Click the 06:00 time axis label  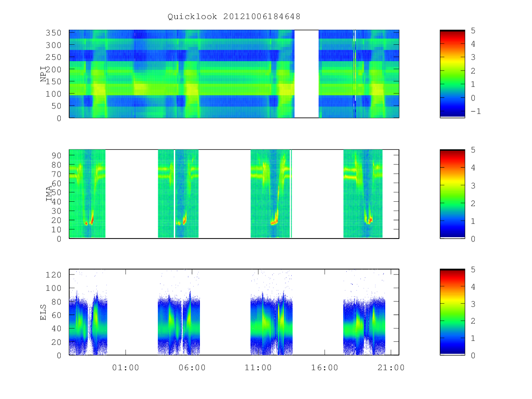coord(192,368)
